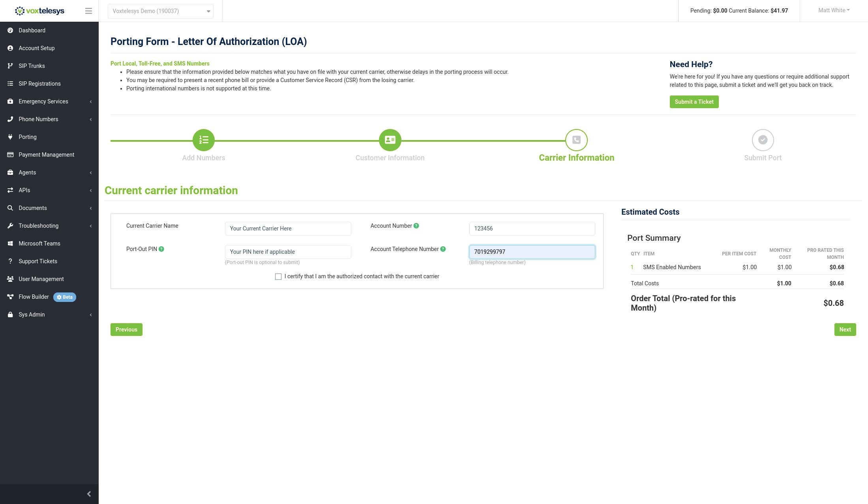Click the Porting plug icon
The height and width of the screenshot is (504, 868).
coord(10,137)
